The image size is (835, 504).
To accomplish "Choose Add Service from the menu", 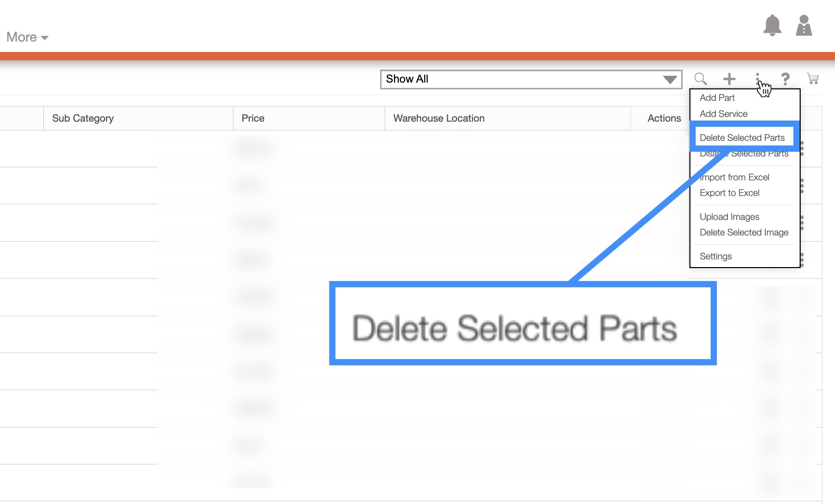I will click(x=723, y=114).
